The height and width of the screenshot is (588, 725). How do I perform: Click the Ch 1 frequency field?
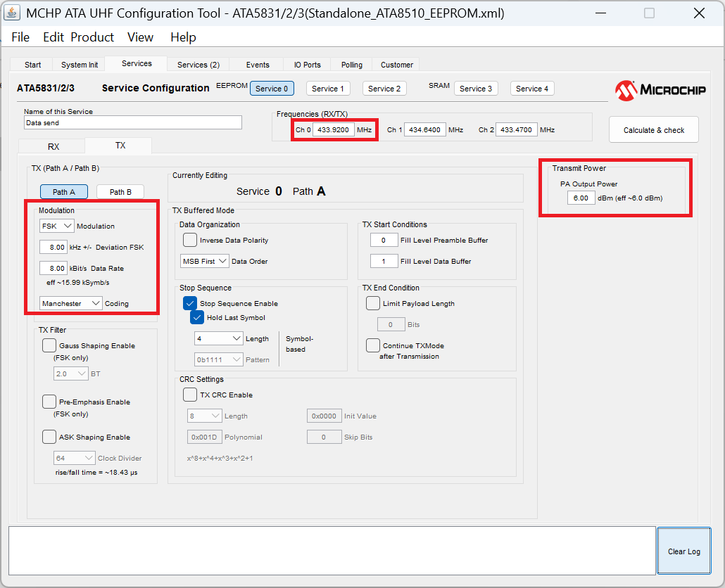(425, 129)
